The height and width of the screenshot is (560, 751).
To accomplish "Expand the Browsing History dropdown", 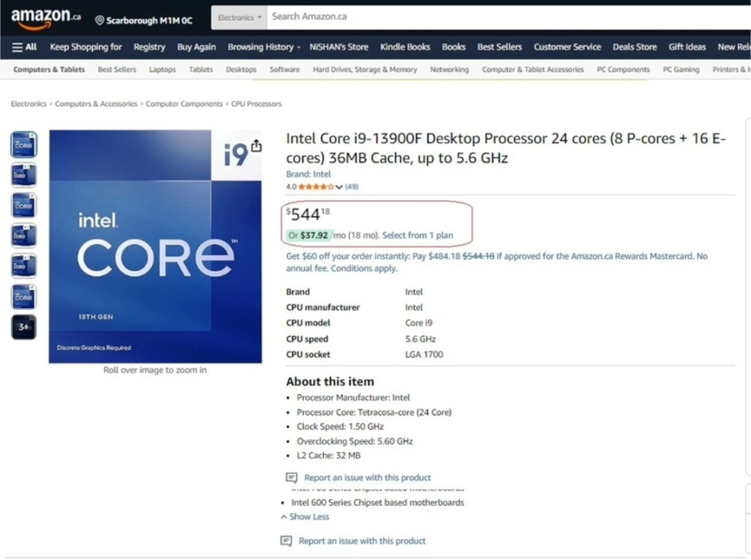I will click(x=264, y=47).
